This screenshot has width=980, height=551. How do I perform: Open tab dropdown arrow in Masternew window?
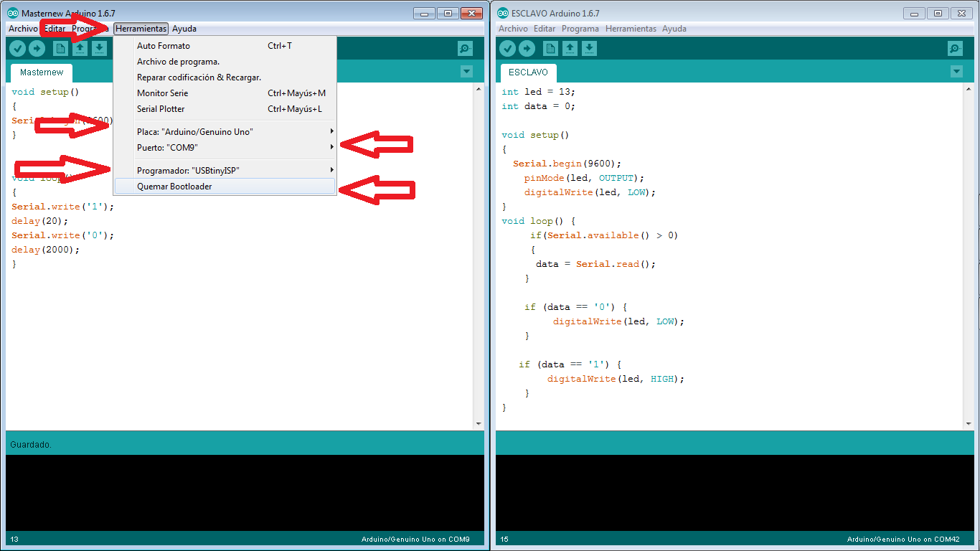click(467, 71)
